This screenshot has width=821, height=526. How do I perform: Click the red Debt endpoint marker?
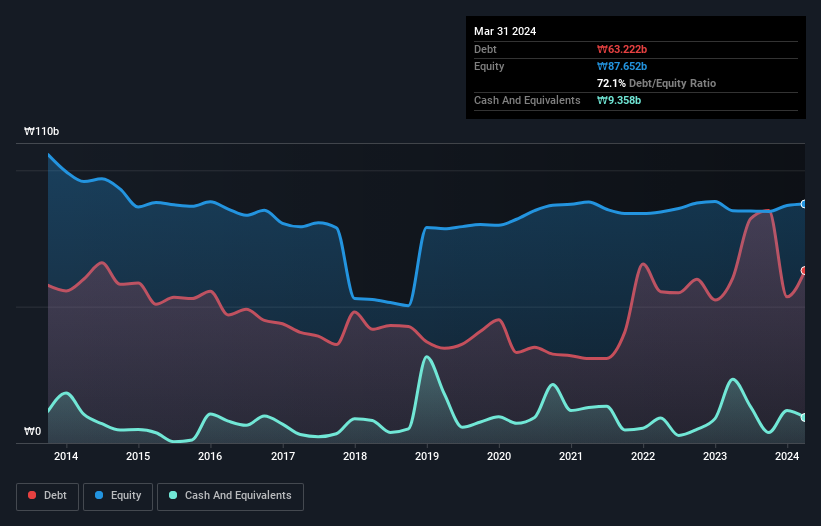tap(804, 271)
